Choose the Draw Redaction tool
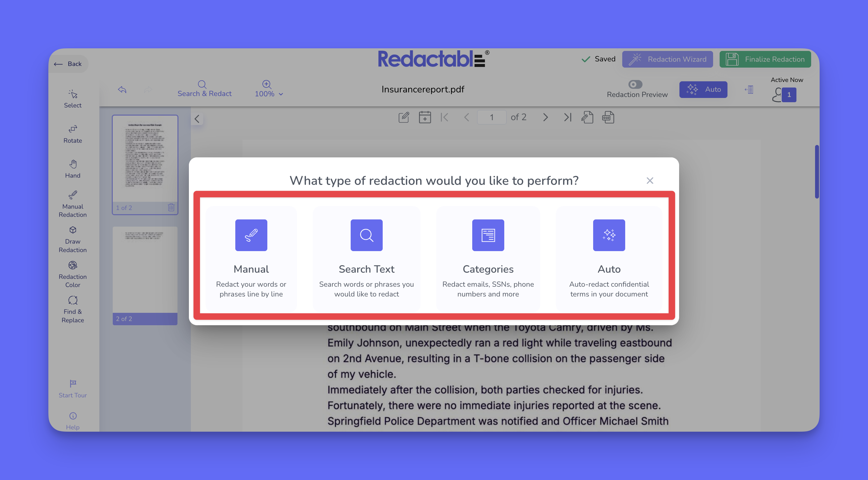Screen dimensions: 868x480 pyautogui.click(x=73, y=239)
